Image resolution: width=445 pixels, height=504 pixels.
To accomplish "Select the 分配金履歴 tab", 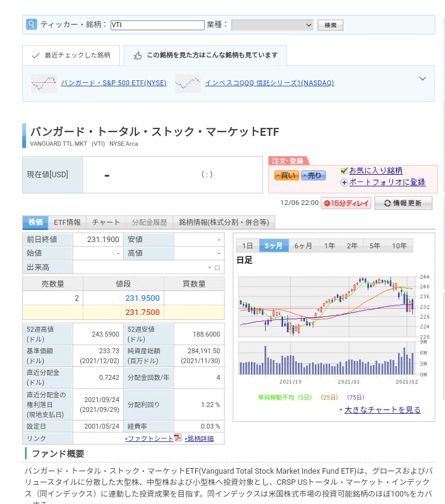I will 150,222.
